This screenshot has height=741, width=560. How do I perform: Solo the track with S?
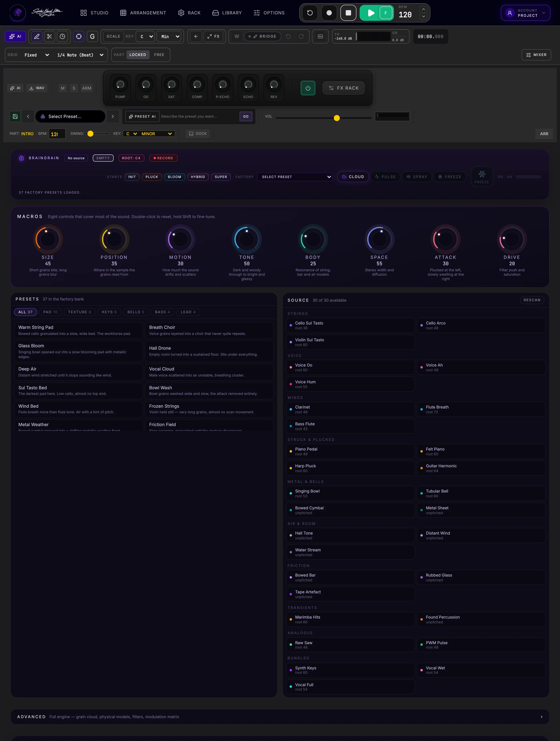click(x=74, y=88)
